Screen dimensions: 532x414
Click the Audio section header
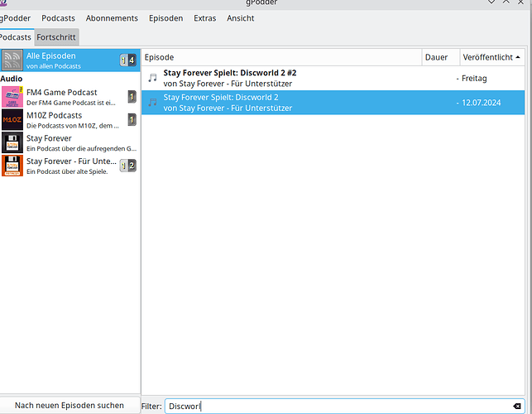12,79
